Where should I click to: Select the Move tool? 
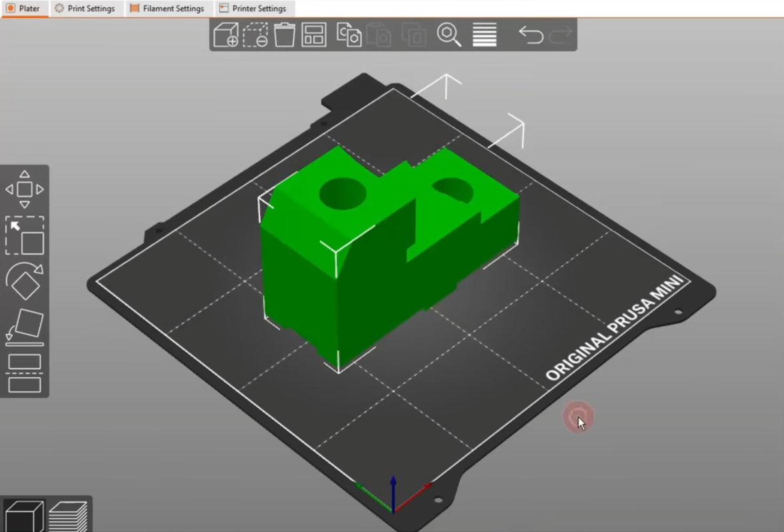[25, 189]
